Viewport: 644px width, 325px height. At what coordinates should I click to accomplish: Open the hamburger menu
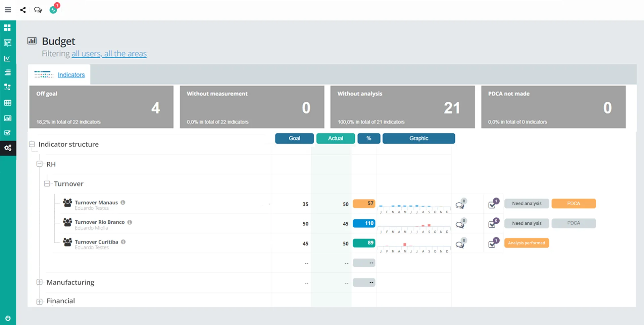click(8, 10)
